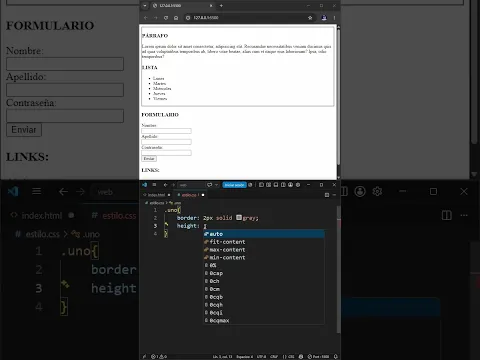Select the fit-content suggestion

[x=264, y=242]
